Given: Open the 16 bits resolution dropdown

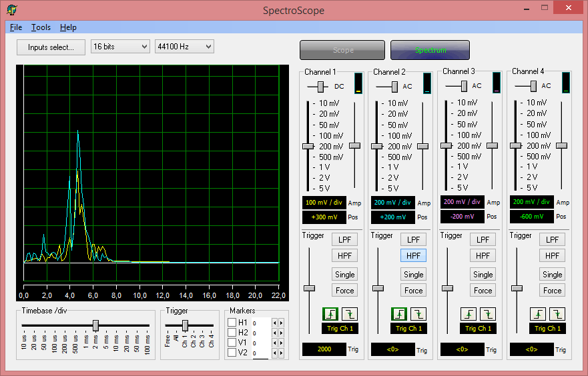Looking at the screenshot, I should point(120,47).
